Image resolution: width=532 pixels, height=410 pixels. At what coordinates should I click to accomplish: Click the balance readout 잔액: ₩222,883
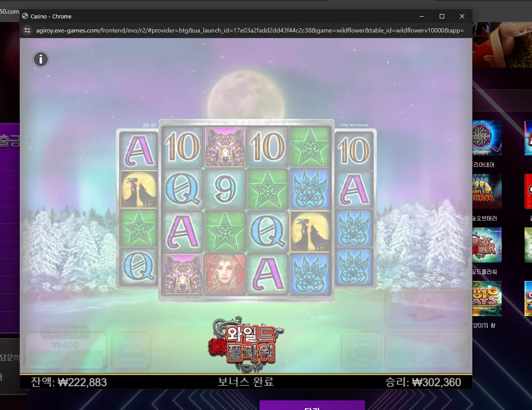pos(69,382)
